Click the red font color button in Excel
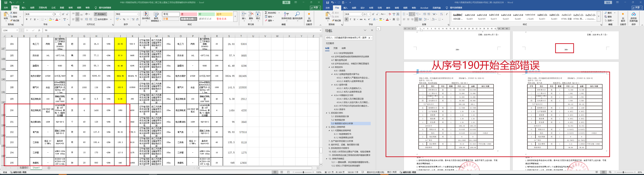The height and width of the screenshot is (175, 644). pyautogui.click(x=57, y=19)
